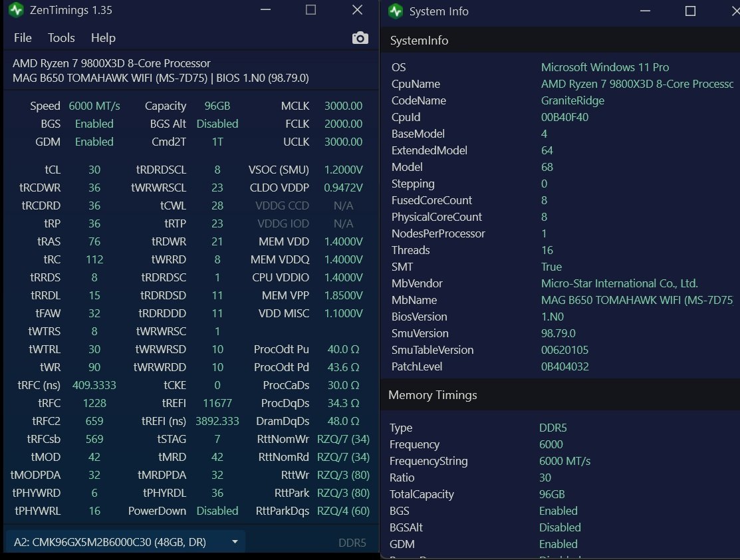Viewport: 740px width, 560px height.
Task: Close the ZenTimings window
Action: click(357, 9)
